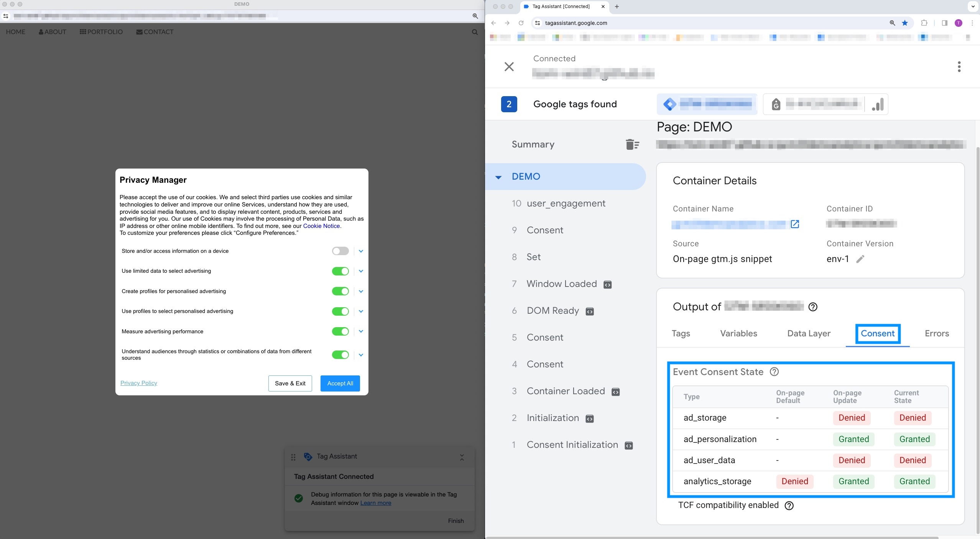980x539 pixels.
Task: Select the Consent tab
Action: tap(878, 333)
